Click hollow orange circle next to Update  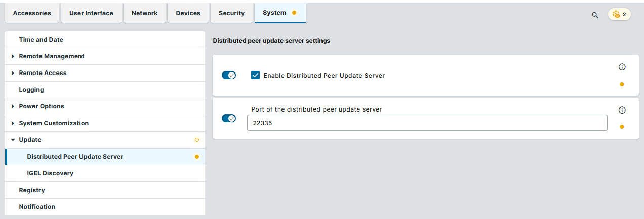pos(197,140)
